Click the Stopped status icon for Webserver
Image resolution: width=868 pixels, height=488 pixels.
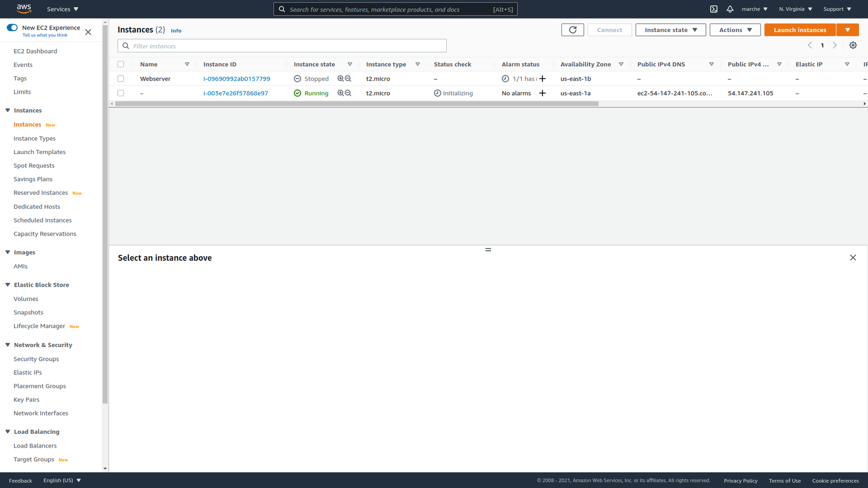[x=297, y=79]
